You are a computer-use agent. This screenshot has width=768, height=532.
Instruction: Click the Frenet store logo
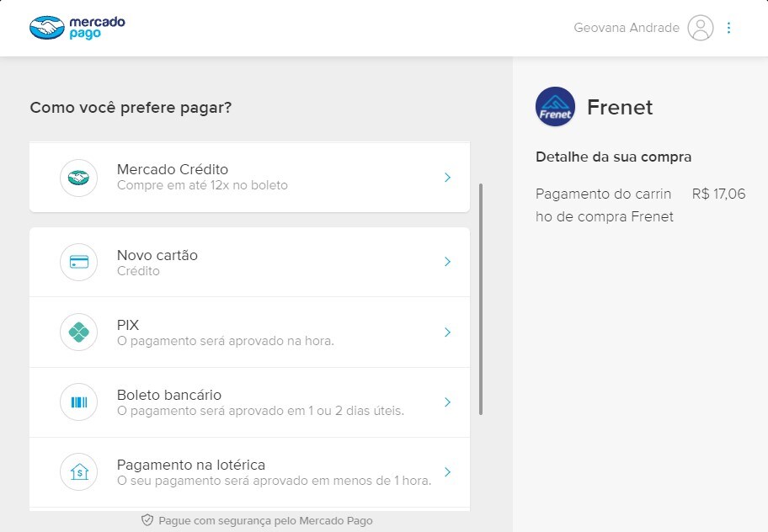555,107
